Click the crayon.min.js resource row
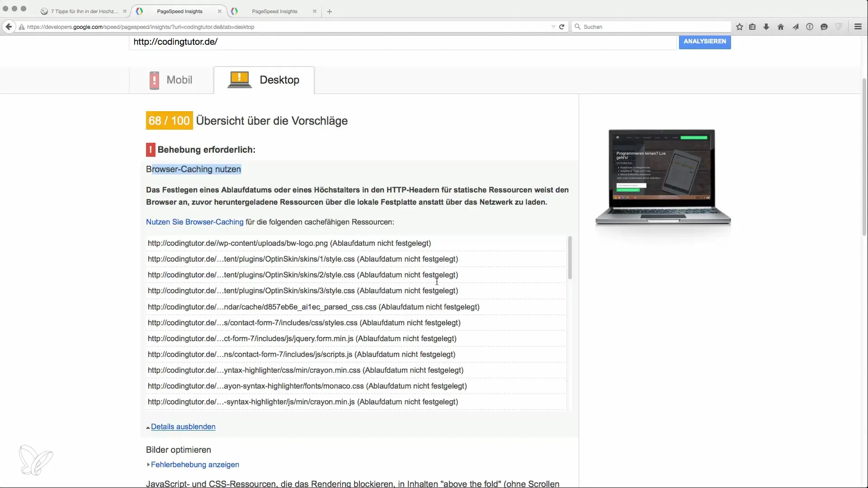 click(x=356, y=402)
